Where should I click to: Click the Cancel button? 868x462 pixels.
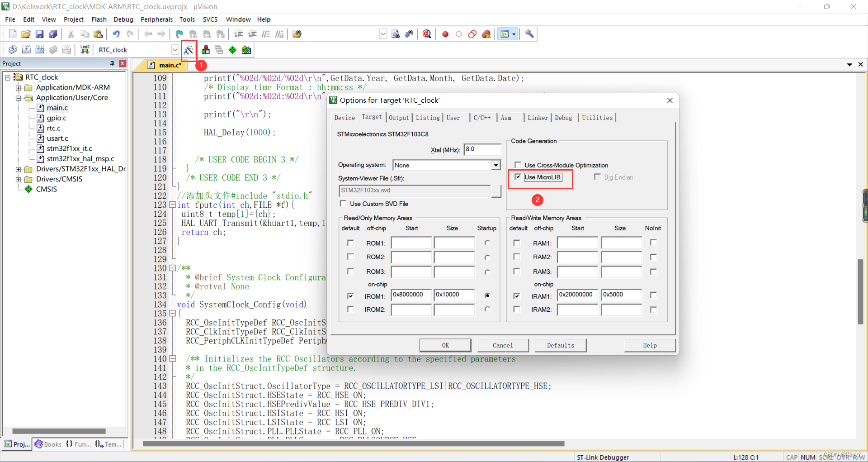tap(503, 345)
